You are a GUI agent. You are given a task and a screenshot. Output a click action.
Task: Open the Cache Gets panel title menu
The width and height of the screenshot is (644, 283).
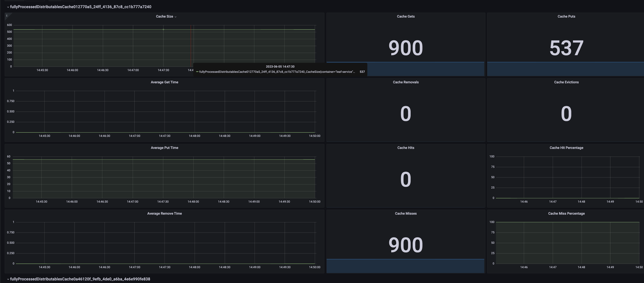click(405, 16)
